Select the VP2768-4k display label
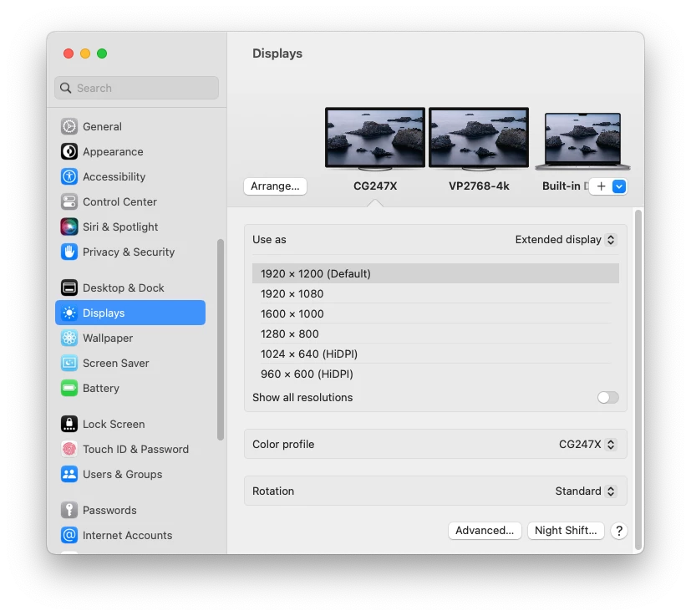 pyautogui.click(x=479, y=186)
